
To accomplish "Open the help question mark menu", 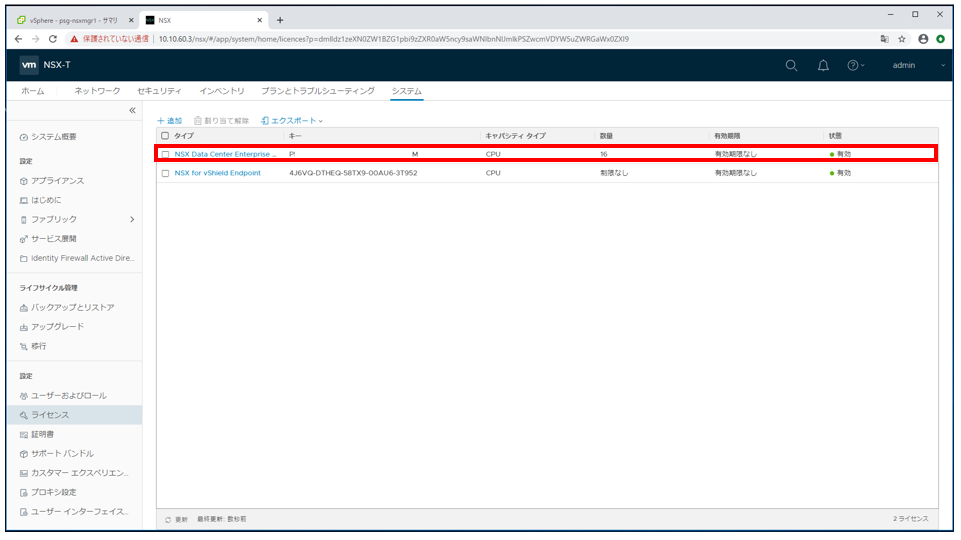I will coord(856,66).
